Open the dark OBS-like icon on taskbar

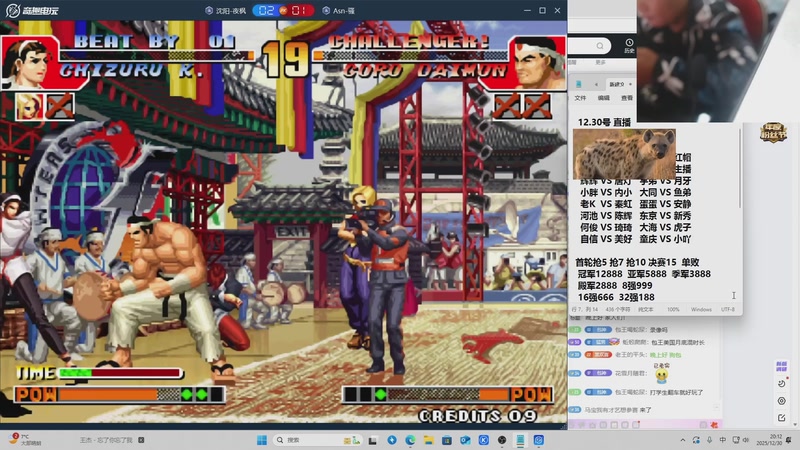click(x=502, y=440)
